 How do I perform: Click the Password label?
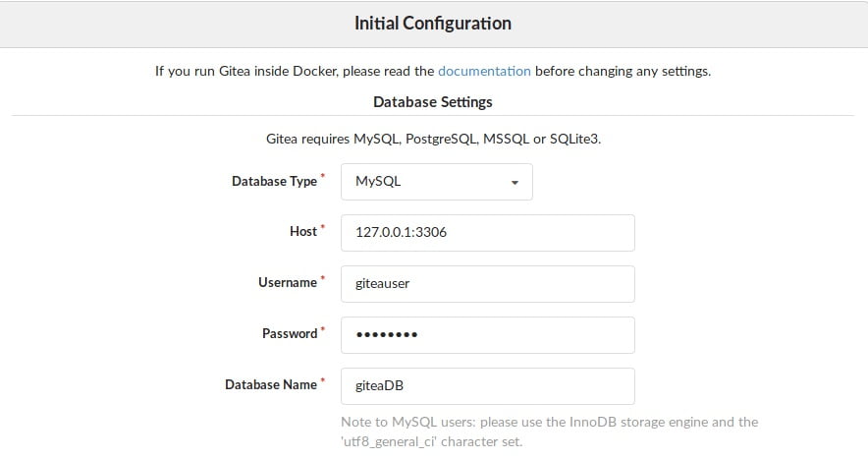tap(290, 333)
